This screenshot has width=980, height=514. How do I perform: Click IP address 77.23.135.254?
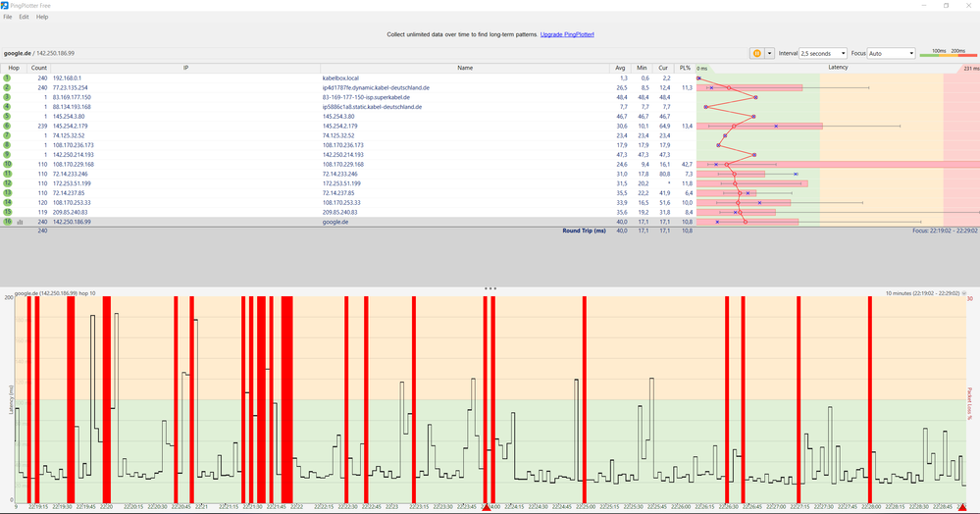(x=70, y=87)
